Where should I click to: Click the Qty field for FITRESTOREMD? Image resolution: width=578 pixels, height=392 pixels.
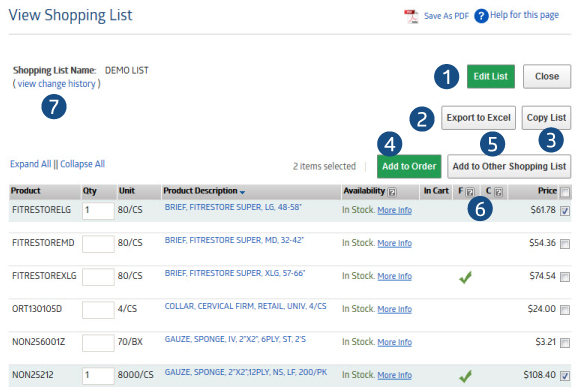coord(98,244)
